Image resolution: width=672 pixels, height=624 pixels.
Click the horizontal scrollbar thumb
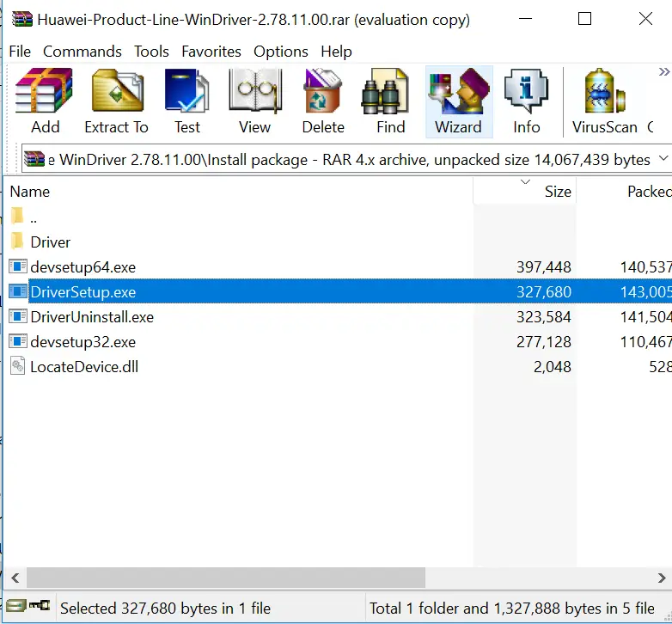pyautogui.click(x=226, y=578)
